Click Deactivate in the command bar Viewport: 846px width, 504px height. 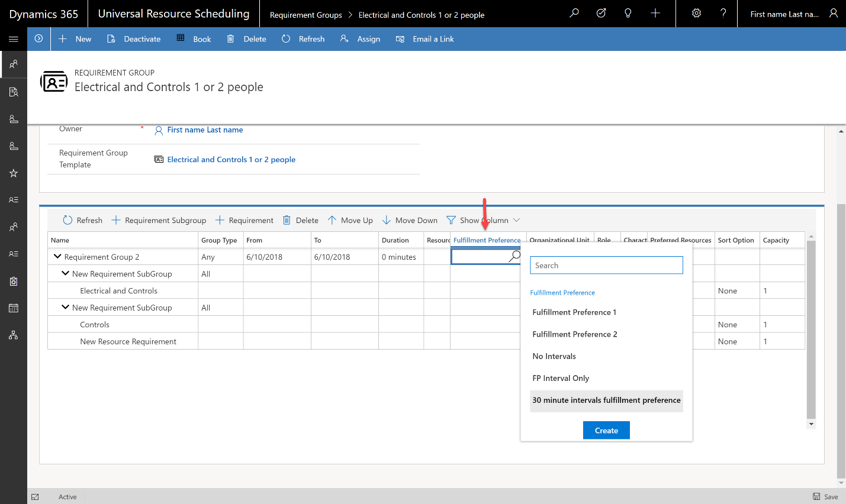point(134,39)
